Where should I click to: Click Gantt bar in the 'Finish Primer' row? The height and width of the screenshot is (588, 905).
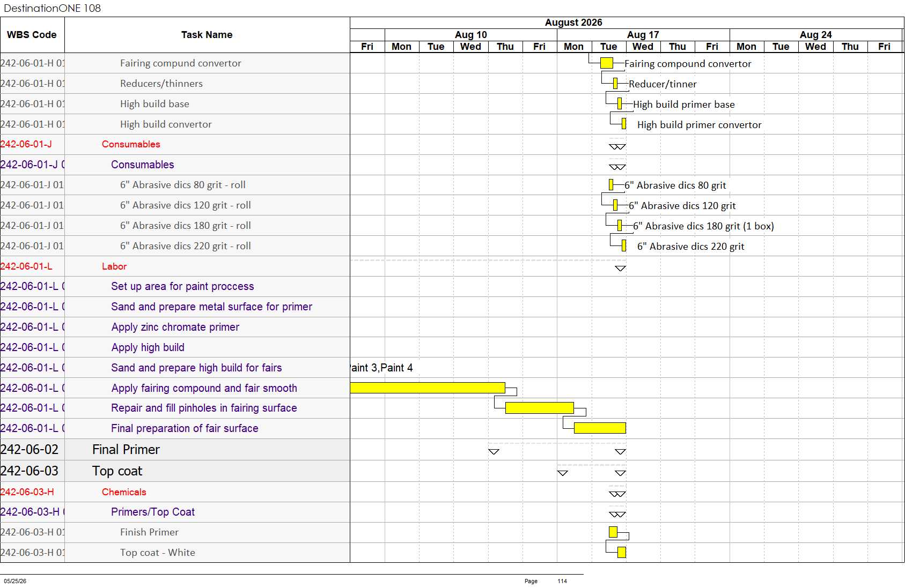[613, 532]
